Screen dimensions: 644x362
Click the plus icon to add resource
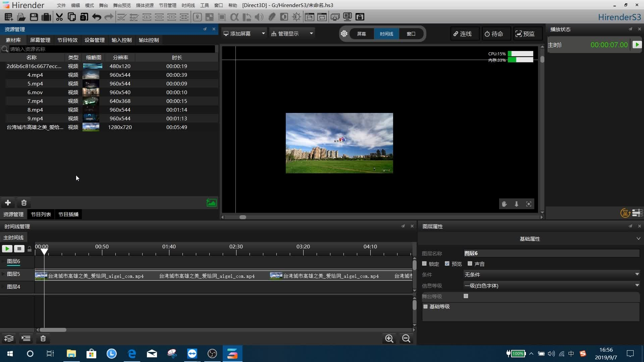click(x=8, y=202)
